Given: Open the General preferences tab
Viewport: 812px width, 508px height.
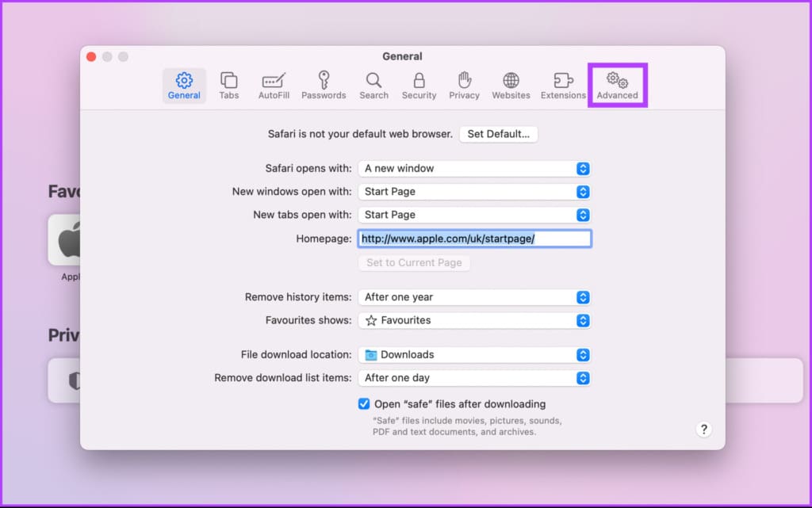Looking at the screenshot, I should pos(184,86).
